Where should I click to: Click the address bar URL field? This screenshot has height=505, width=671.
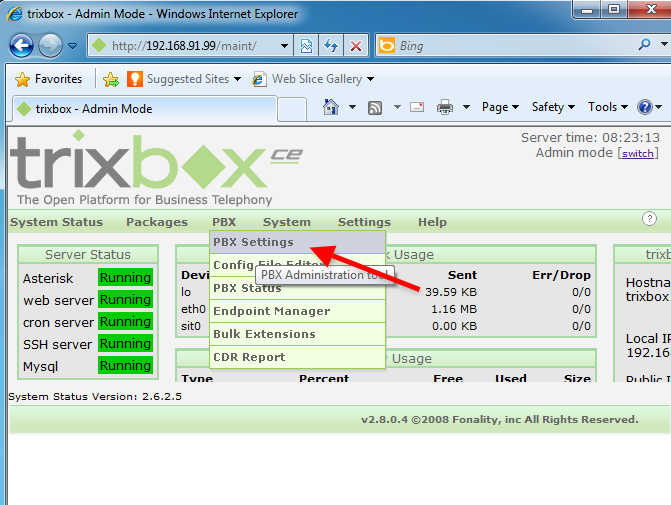click(182, 45)
